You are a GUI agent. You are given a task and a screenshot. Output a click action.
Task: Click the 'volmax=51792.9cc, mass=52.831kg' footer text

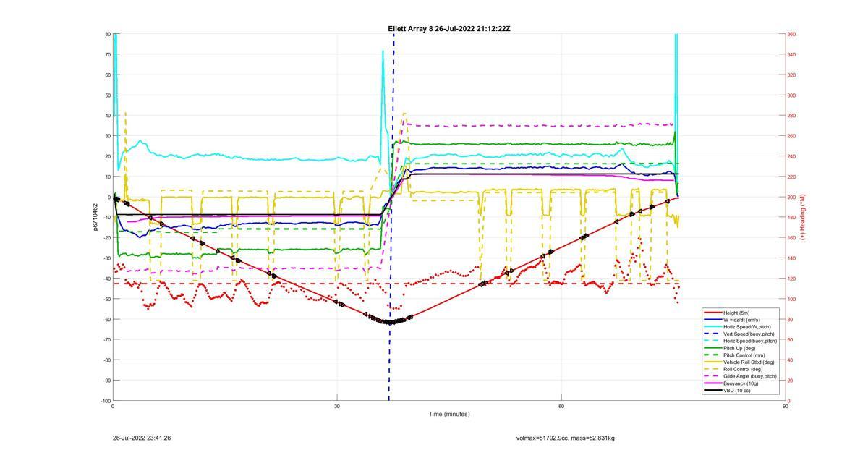(x=566, y=438)
